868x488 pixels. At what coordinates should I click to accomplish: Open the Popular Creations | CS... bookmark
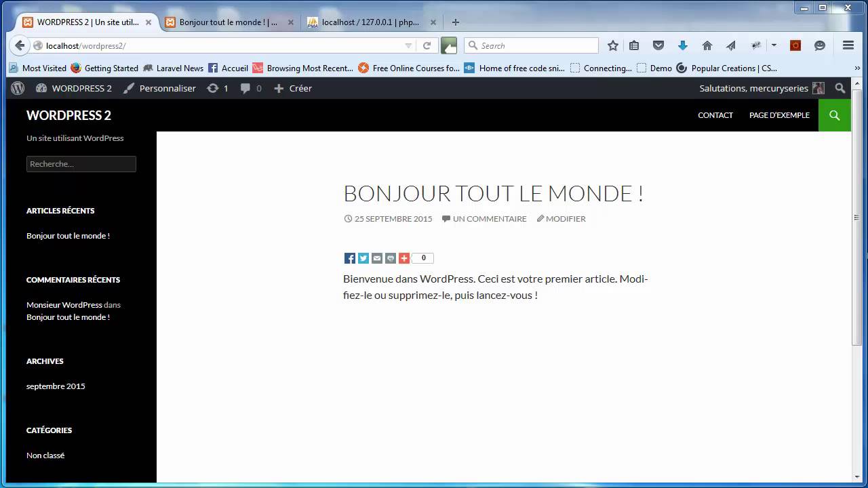tap(727, 68)
